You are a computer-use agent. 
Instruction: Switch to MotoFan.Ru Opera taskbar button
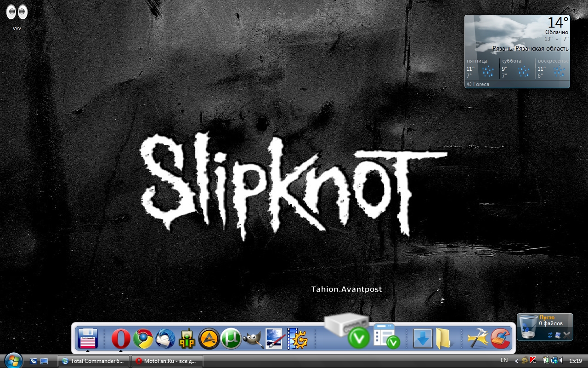pos(167,361)
